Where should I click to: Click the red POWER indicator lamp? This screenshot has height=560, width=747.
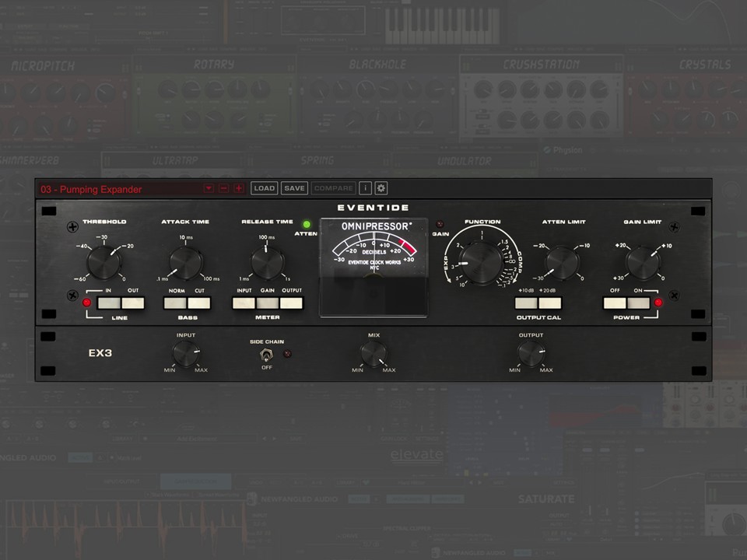point(658,303)
